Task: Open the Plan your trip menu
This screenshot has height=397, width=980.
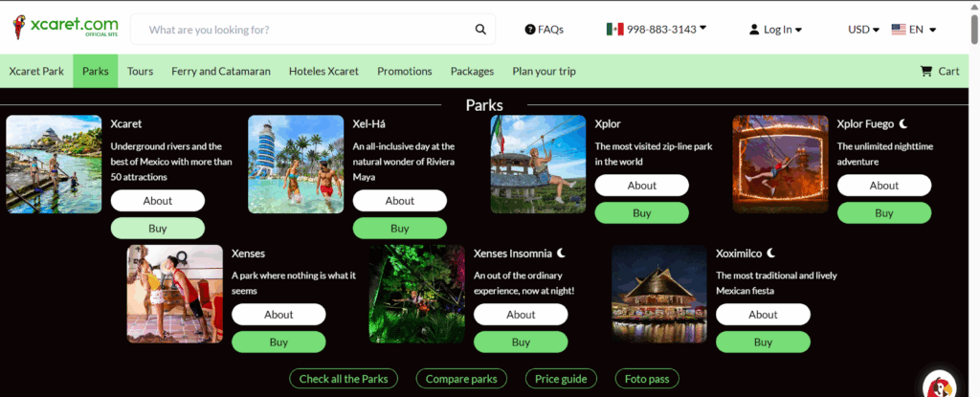Action: pos(544,72)
